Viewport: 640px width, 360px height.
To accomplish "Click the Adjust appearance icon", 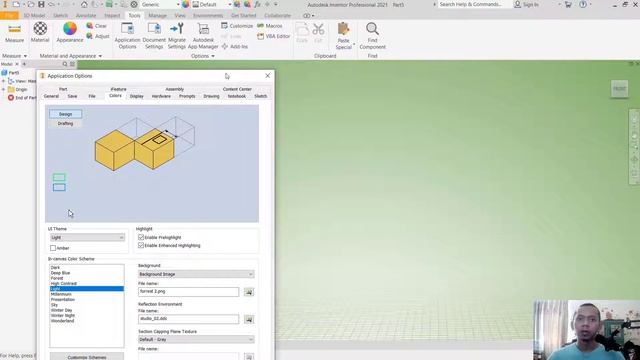I will coord(90,36).
